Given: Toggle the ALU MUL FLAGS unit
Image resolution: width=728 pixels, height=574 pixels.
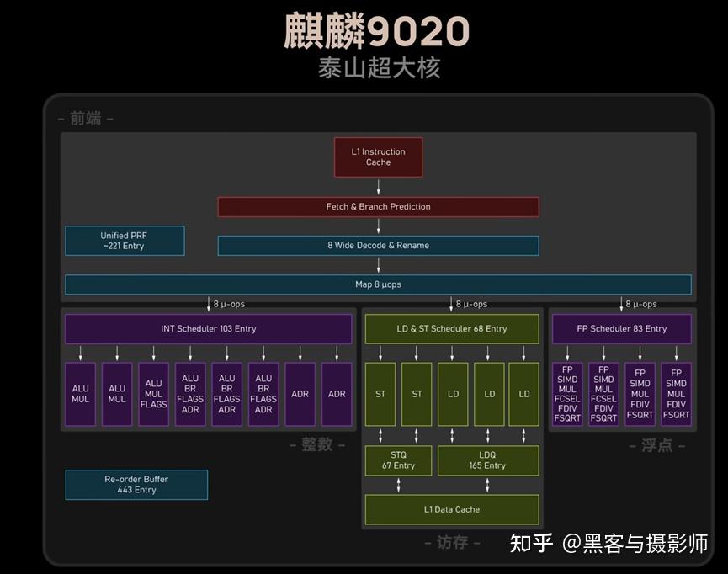Looking at the screenshot, I should (x=153, y=394).
